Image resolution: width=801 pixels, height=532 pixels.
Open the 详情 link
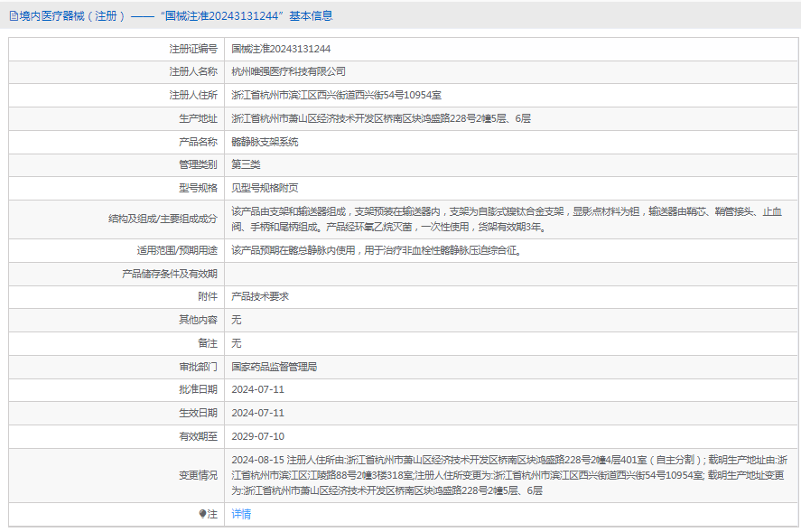[241, 514]
